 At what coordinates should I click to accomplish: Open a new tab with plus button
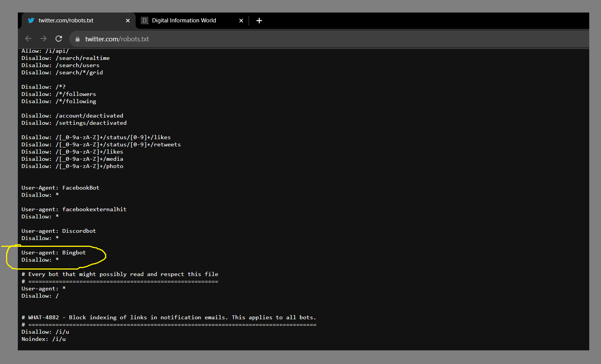[x=259, y=20]
